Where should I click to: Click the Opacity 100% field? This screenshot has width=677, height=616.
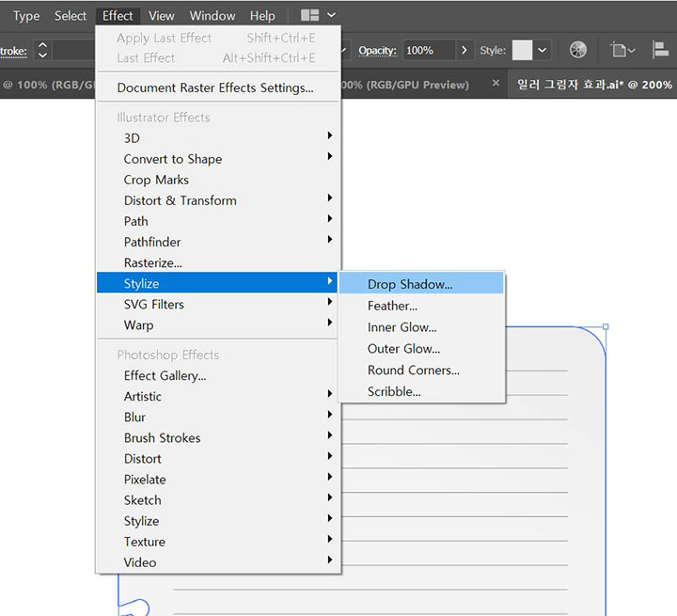[429, 50]
